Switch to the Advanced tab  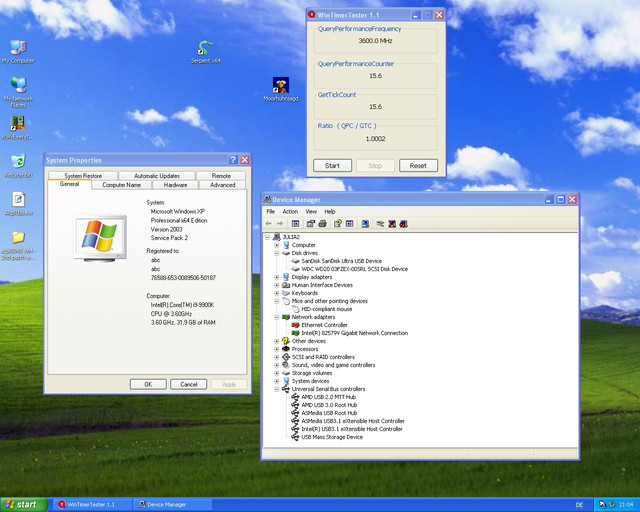[222, 185]
